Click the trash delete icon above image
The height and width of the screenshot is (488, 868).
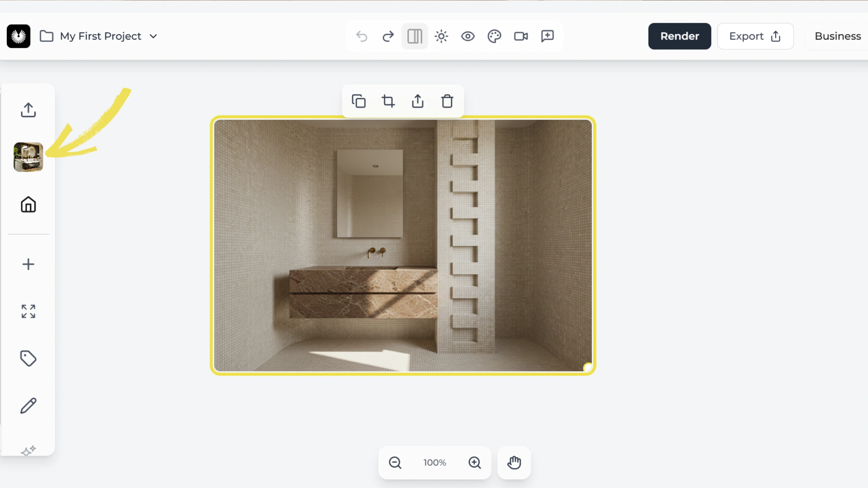click(x=447, y=101)
